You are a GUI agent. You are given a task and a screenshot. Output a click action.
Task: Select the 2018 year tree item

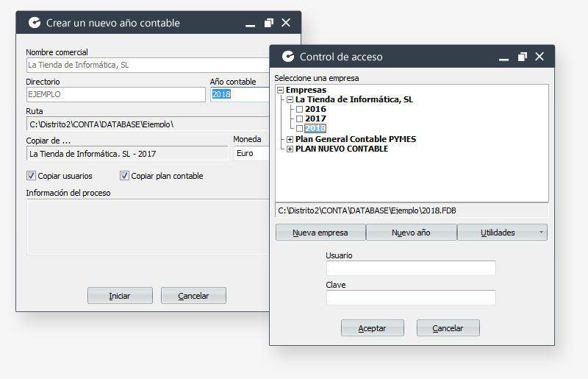pos(315,129)
